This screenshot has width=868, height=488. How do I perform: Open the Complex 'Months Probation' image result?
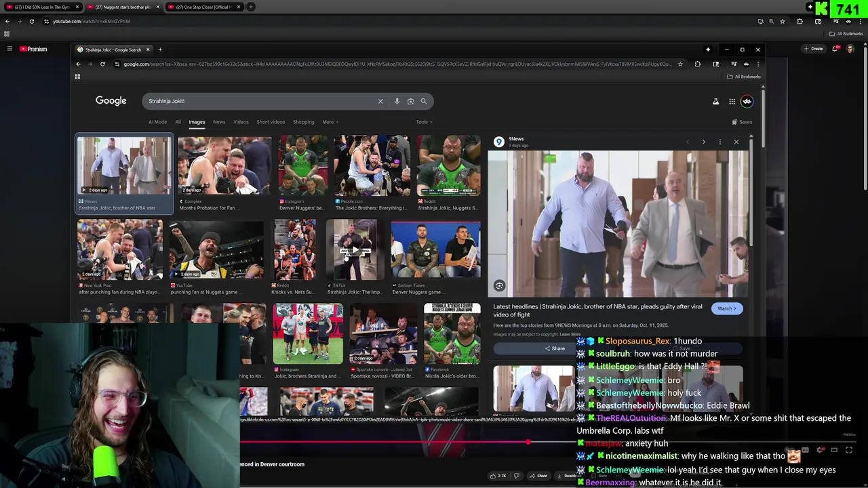pyautogui.click(x=224, y=174)
